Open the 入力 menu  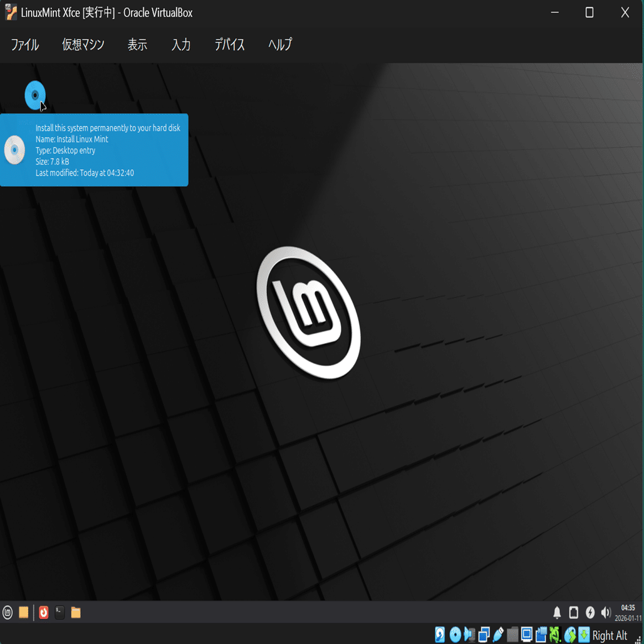181,44
